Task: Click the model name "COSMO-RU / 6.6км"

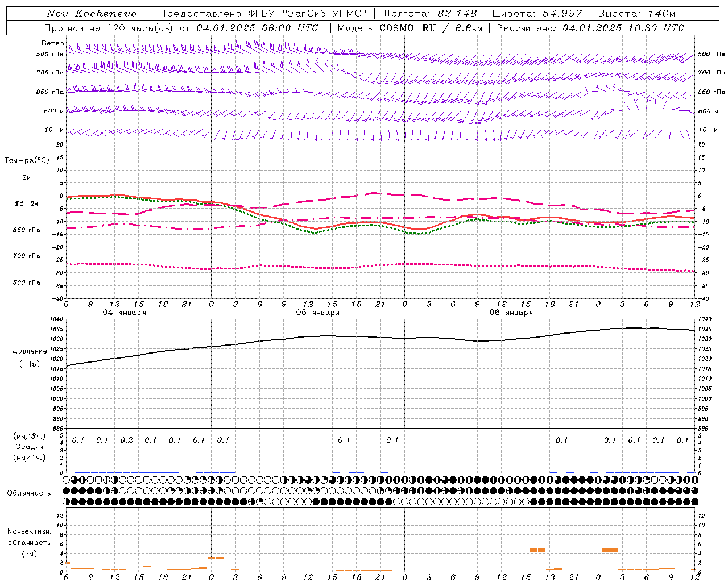Action: click(431, 28)
